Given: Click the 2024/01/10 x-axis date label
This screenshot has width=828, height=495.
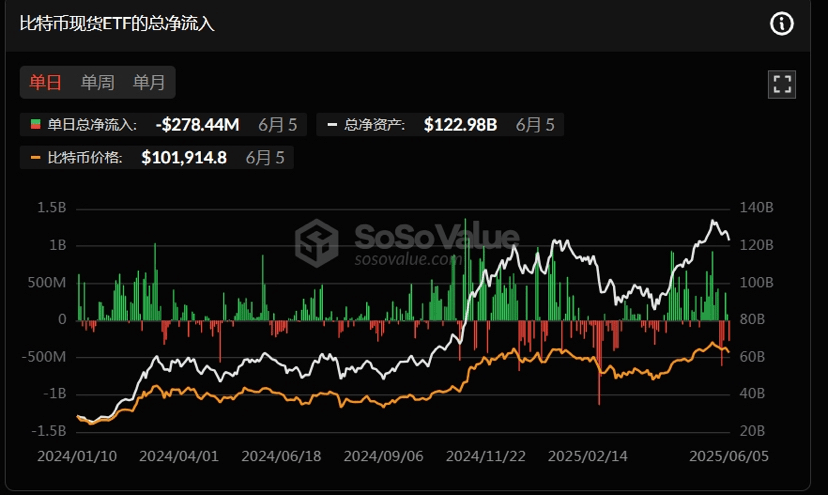Looking at the screenshot, I should (x=77, y=456).
